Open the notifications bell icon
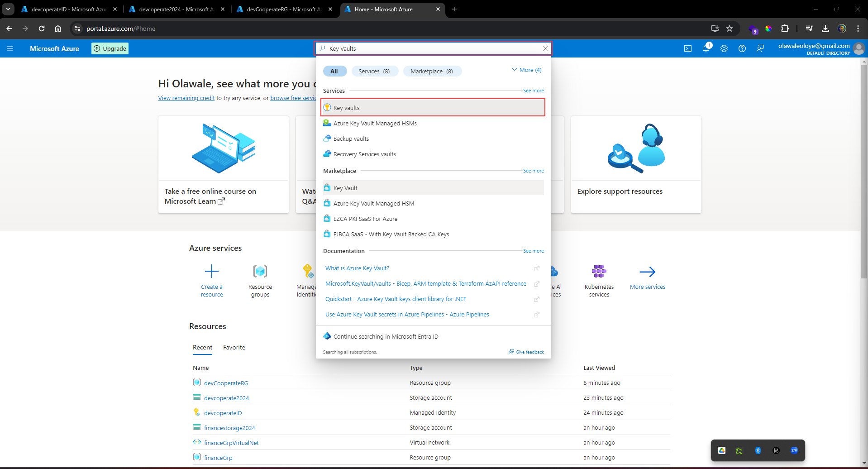Viewport: 868px width, 469px height. click(706, 48)
